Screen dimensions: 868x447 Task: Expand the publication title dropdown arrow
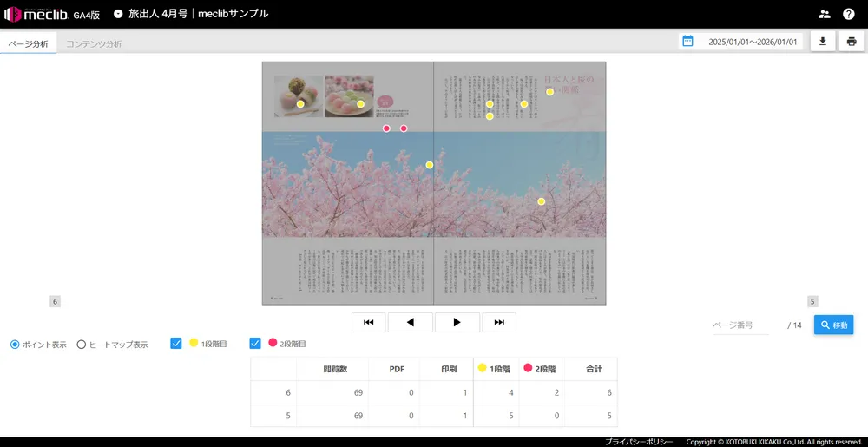coord(118,14)
